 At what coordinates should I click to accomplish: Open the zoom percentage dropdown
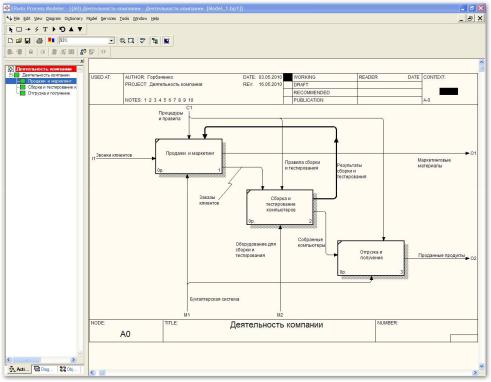tap(111, 41)
